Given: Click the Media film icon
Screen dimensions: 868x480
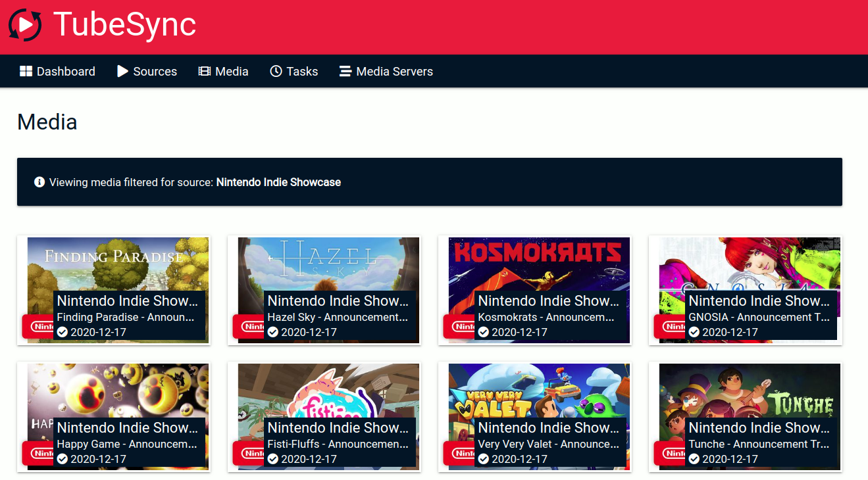Looking at the screenshot, I should pos(205,71).
